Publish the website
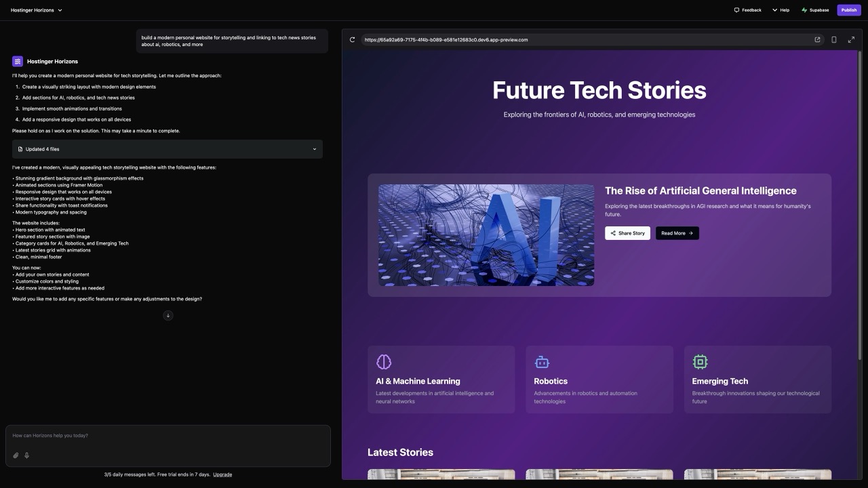The image size is (868, 488). (848, 9)
